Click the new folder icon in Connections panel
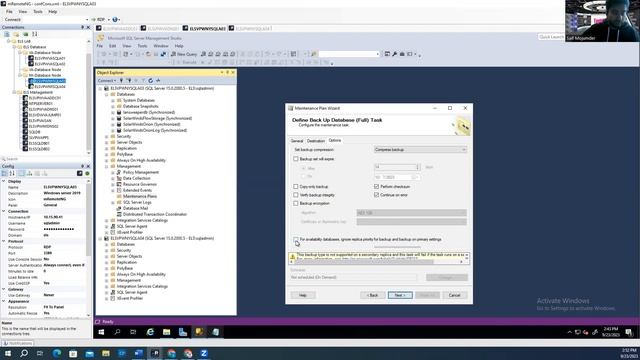Image resolution: width=640 pixels, height=360 pixels. point(16,34)
